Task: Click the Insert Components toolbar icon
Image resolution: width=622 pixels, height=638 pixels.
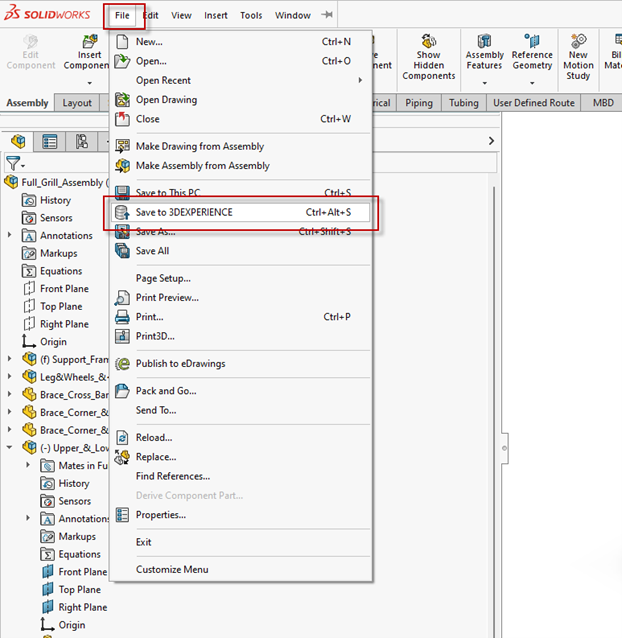Action: (x=89, y=41)
